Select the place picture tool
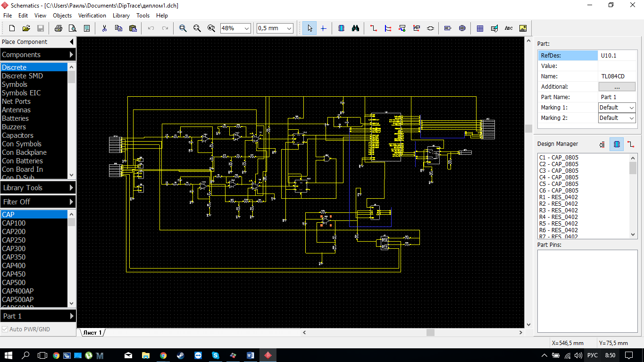 point(523,28)
